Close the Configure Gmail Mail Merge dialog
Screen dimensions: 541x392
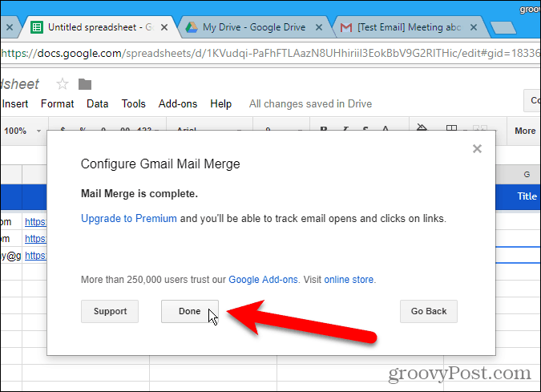click(x=477, y=149)
